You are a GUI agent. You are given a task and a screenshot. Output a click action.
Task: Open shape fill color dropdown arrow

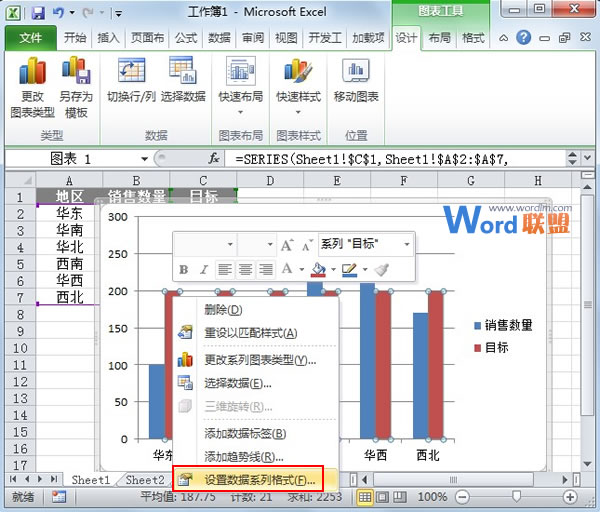pyautogui.click(x=333, y=270)
